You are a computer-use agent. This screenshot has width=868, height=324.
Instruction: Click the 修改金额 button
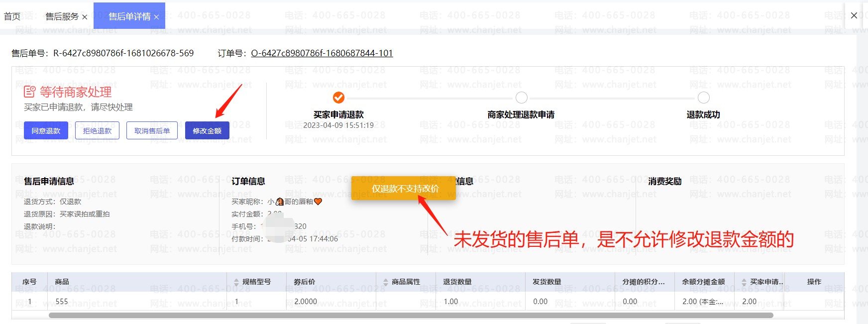(207, 130)
